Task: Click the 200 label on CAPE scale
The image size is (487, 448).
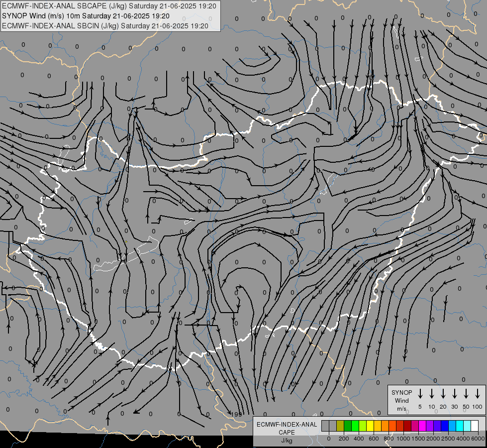Action: (x=344, y=439)
